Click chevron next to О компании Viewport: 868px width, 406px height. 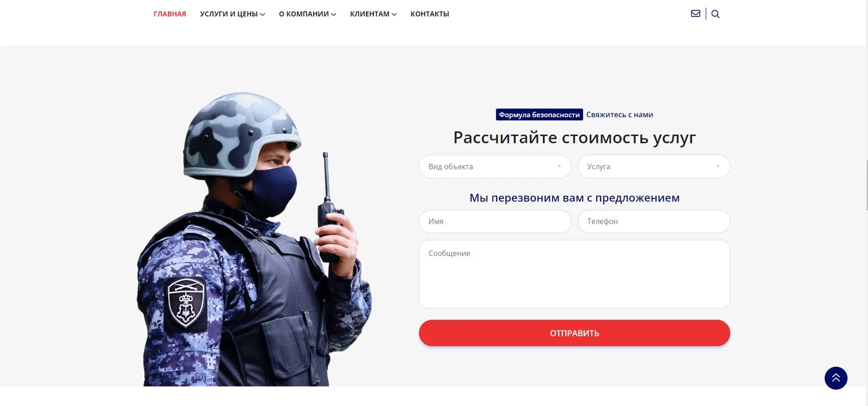click(334, 15)
